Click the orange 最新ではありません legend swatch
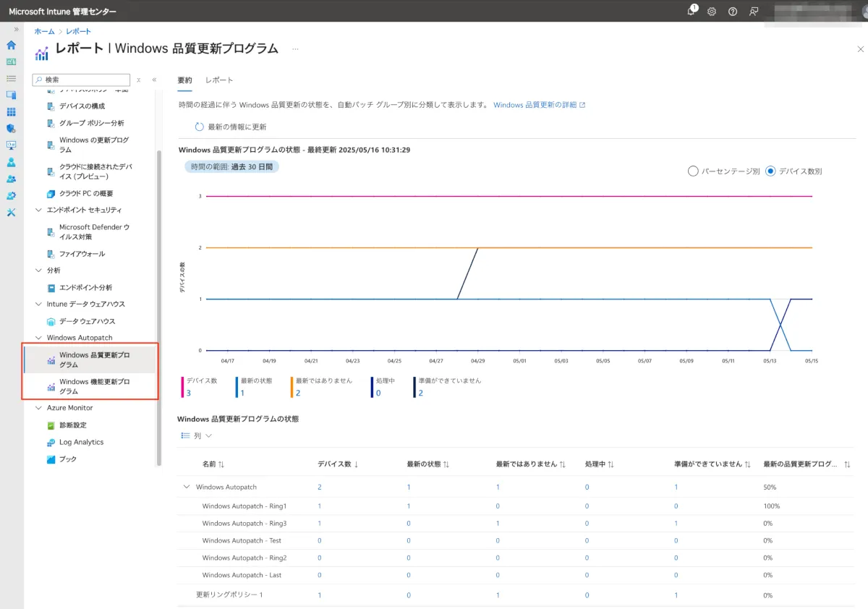The image size is (868, 609). pyautogui.click(x=291, y=387)
